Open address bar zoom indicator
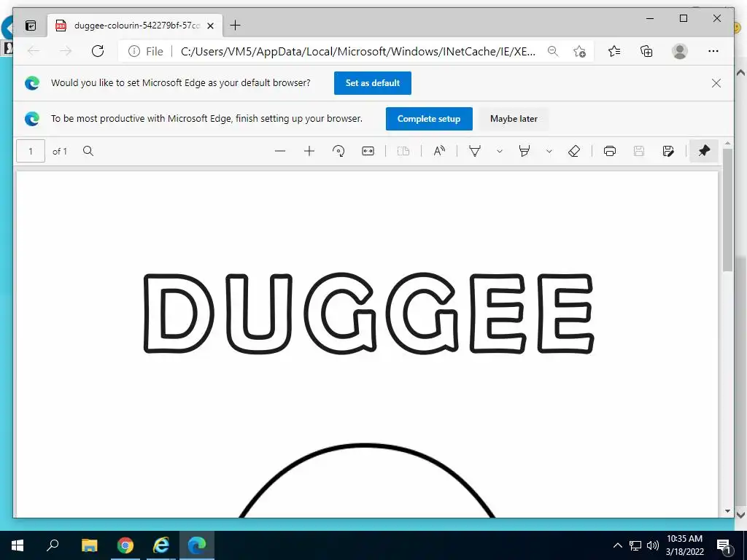The width and height of the screenshot is (747, 560). [x=553, y=51]
